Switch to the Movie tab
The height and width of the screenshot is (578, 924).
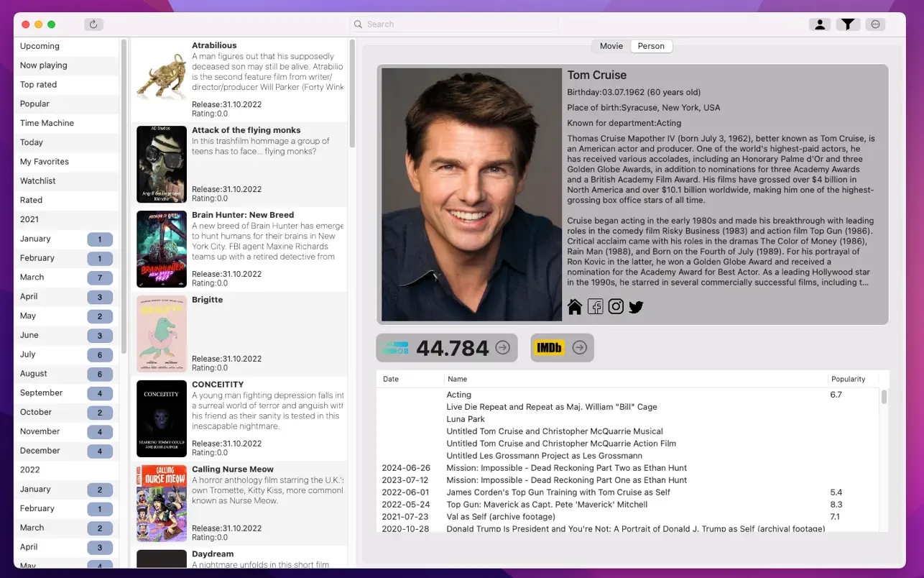tap(611, 46)
